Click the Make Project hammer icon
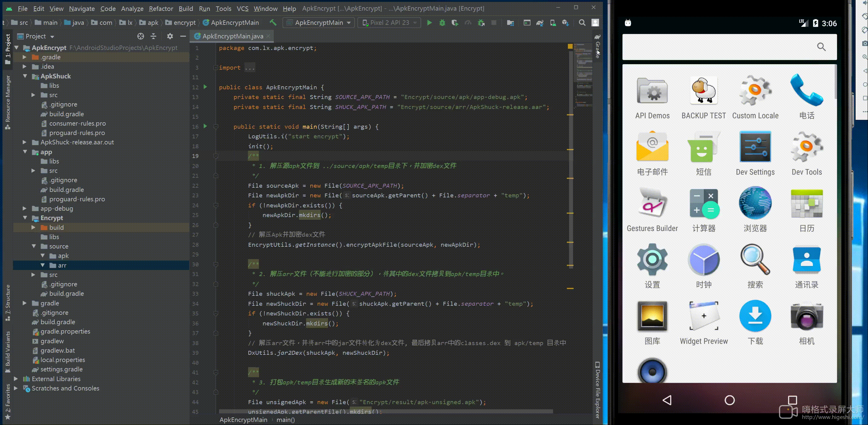Image resolution: width=868 pixels, height=425 pixels. [273, 23]
